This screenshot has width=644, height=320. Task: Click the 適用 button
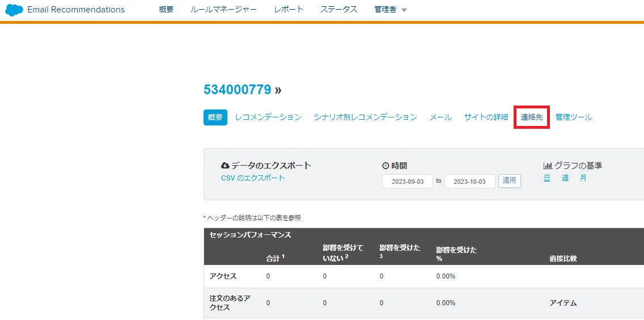(x=510, y=181)
